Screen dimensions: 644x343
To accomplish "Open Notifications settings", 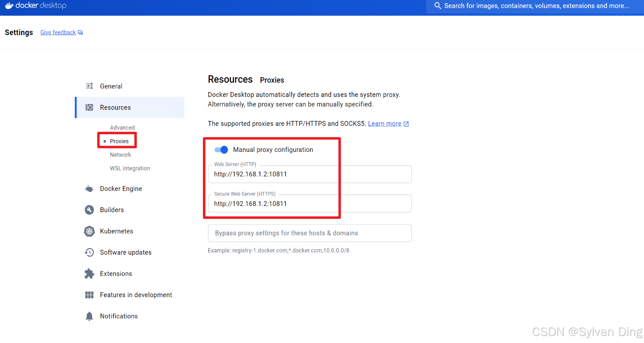I will click(130, 316).
